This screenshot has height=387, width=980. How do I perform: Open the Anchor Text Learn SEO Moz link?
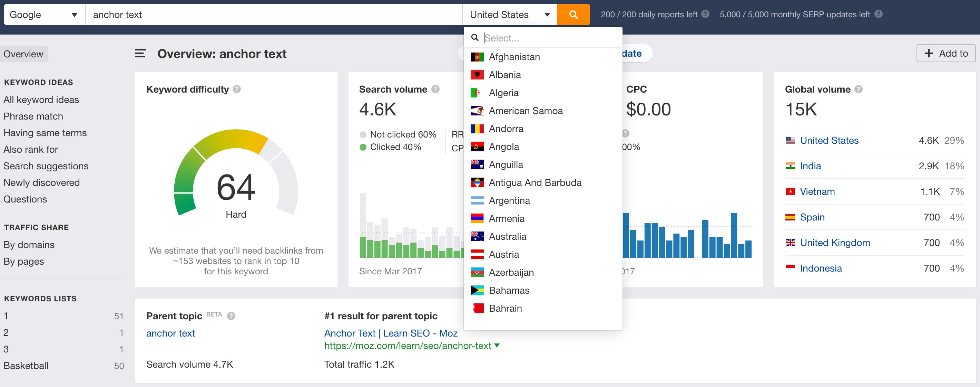391,333
